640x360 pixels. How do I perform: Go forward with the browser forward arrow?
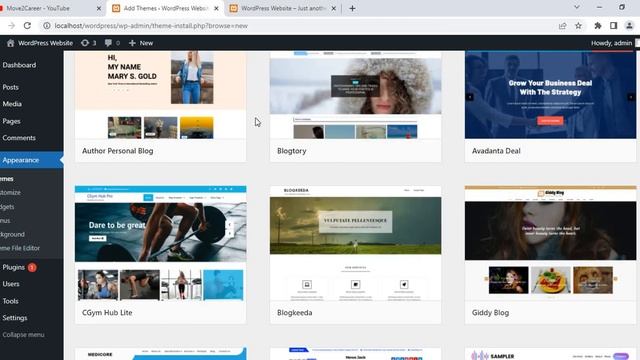11,26
